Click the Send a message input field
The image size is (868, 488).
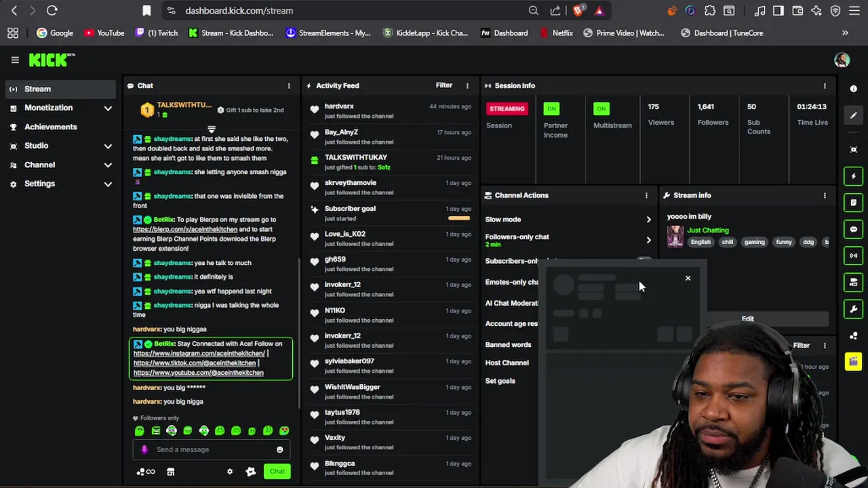point(212,449)
